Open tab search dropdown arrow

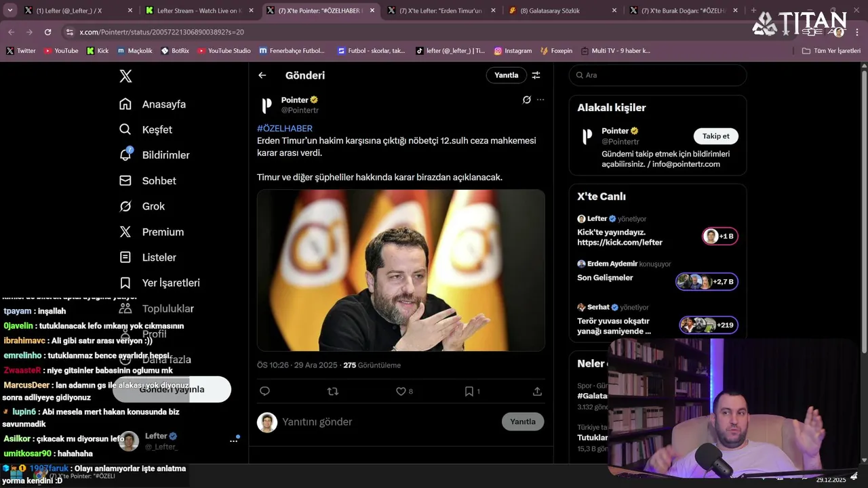point(9,11)
